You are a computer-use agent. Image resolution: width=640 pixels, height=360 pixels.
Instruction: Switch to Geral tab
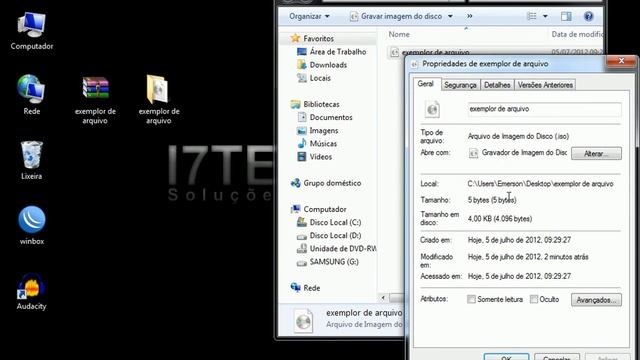coord(425,84)
